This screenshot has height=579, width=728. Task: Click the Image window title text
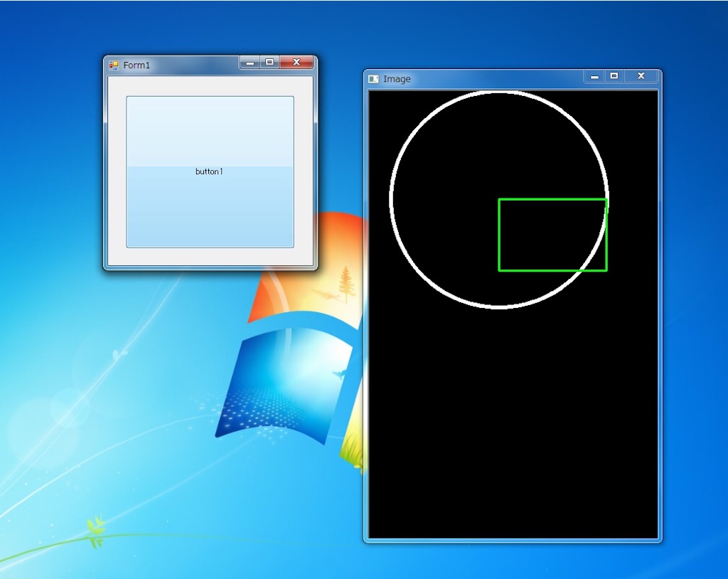click(397, 79)
